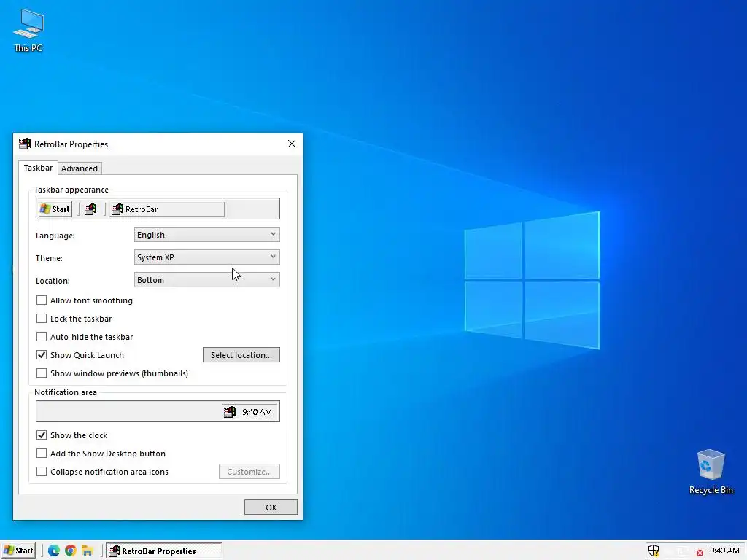This screenshot has height=560, width=747.
Task: Select the Taskbar tab
Action: 38,168
